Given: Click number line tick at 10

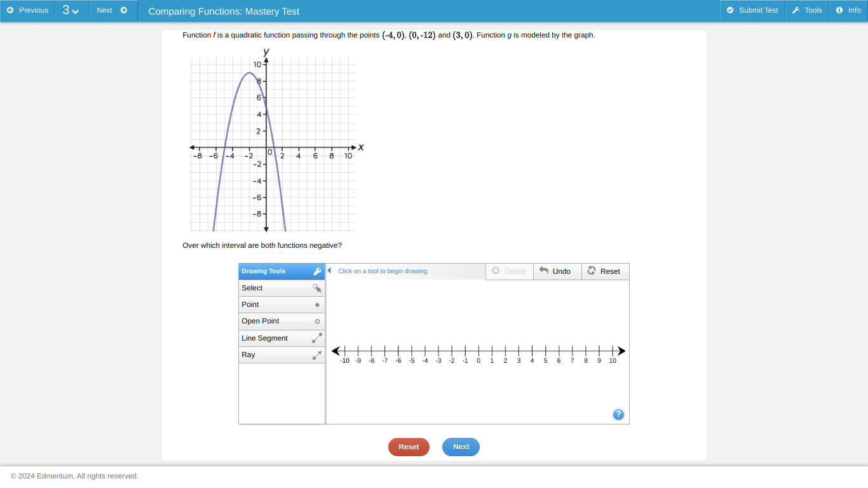Looking at the screenshot, I should (x=613, y=351).
